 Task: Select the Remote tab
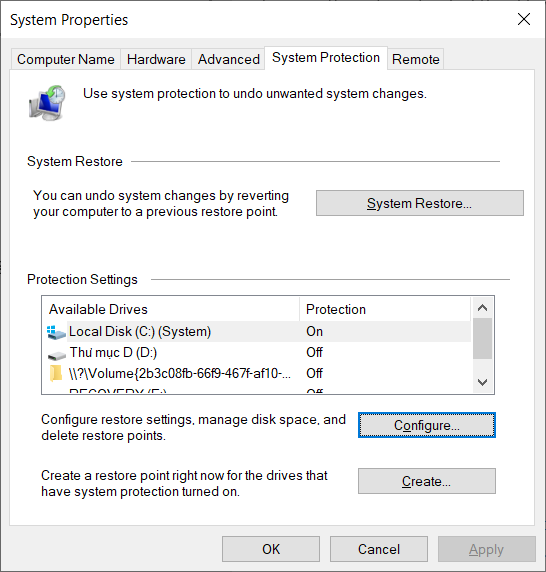(416, 59)
